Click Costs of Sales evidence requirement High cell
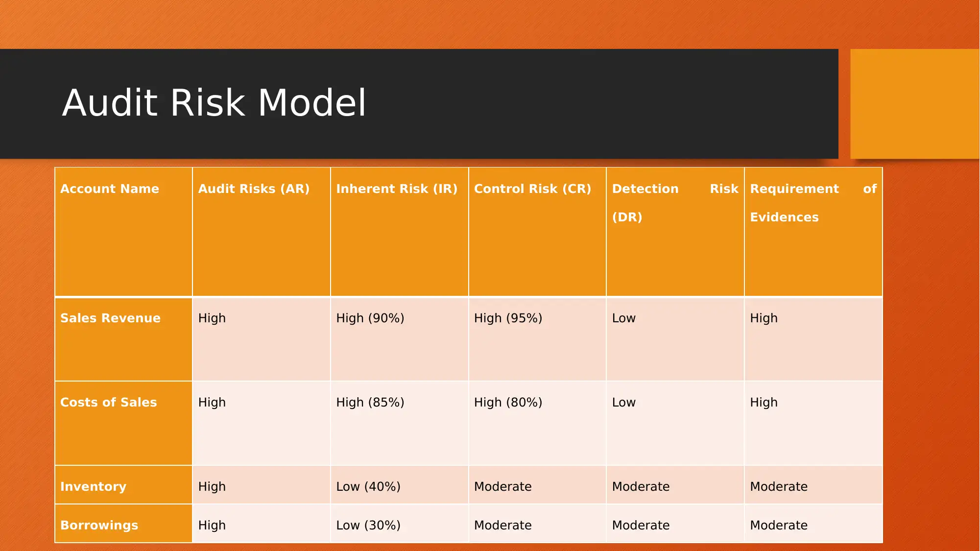 813,423
